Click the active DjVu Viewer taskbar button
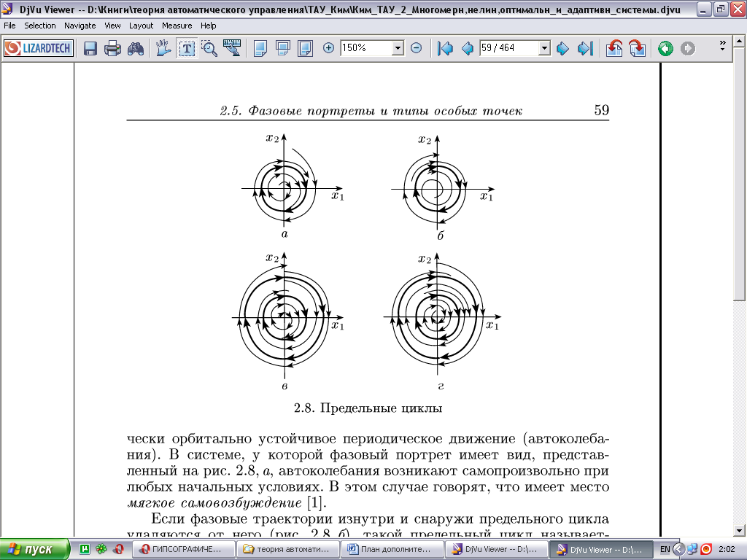Screen dimensions: 747x560 [x=600, y=549]
